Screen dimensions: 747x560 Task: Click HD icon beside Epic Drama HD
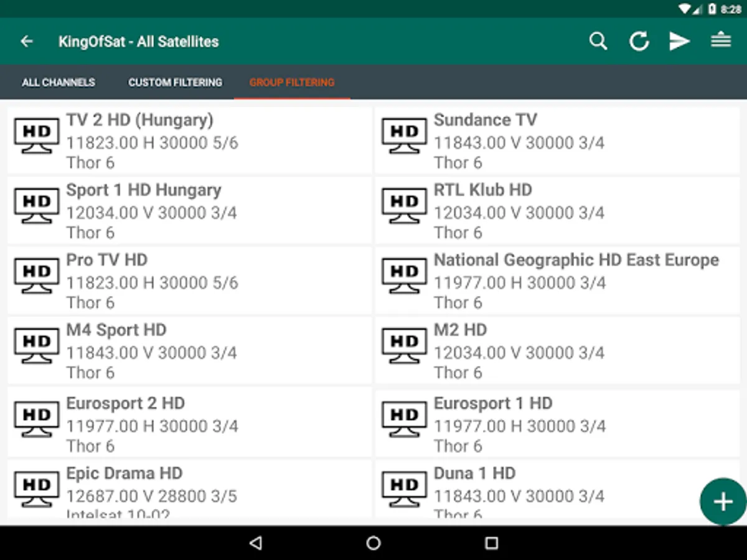click(x=37, y=490)
